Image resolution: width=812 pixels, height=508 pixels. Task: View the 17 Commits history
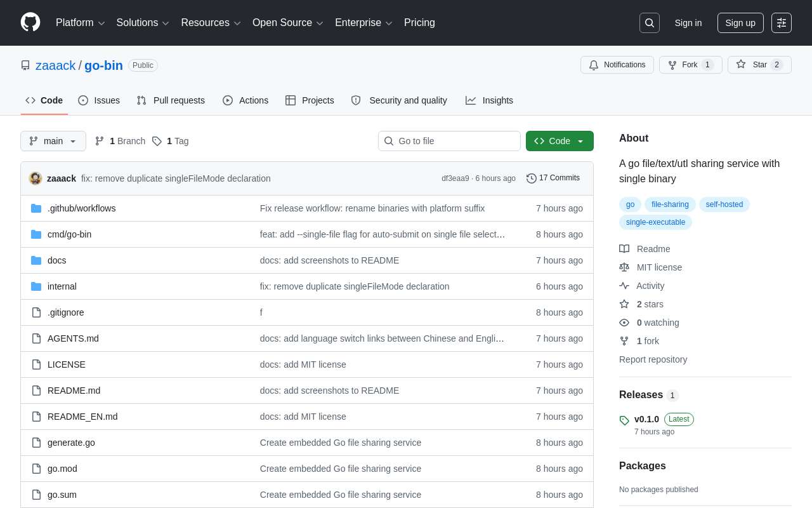tap(553, 178)
